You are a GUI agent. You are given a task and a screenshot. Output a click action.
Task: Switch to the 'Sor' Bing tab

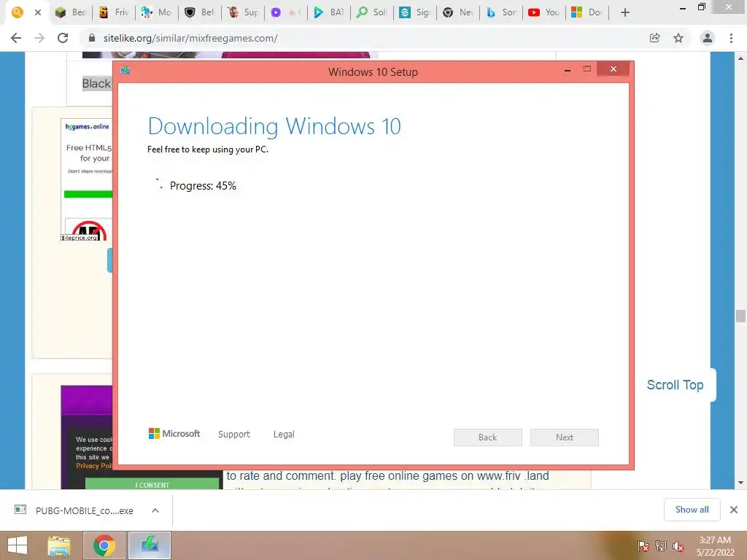pyautogui.click(x=501, y=12)
